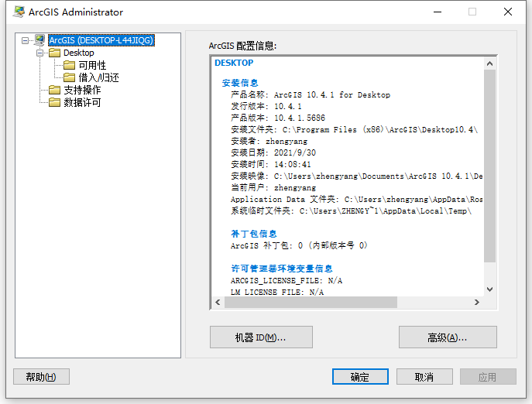Click the Application Data 文件夹 line
Screen dimensions: 532x404
pos(356,200)
